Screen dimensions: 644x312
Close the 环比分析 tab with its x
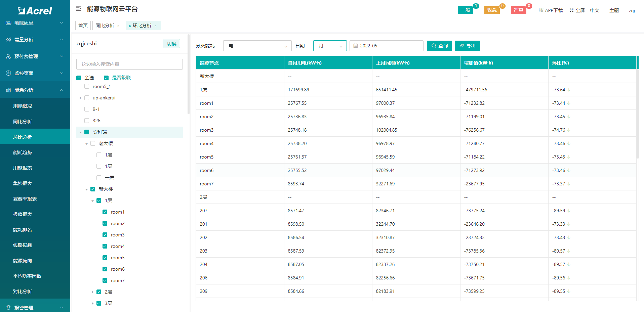point(156,26)
